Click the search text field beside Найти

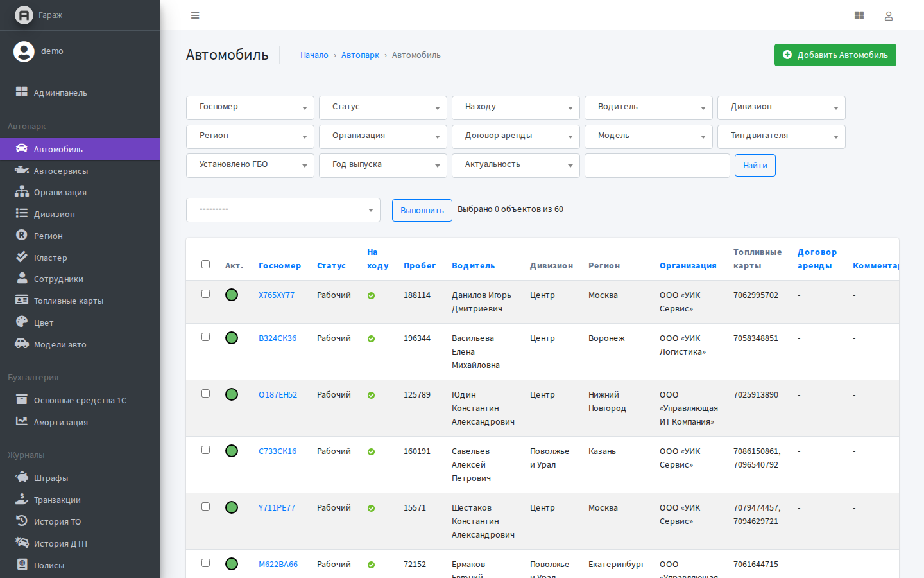click(657, 165)
